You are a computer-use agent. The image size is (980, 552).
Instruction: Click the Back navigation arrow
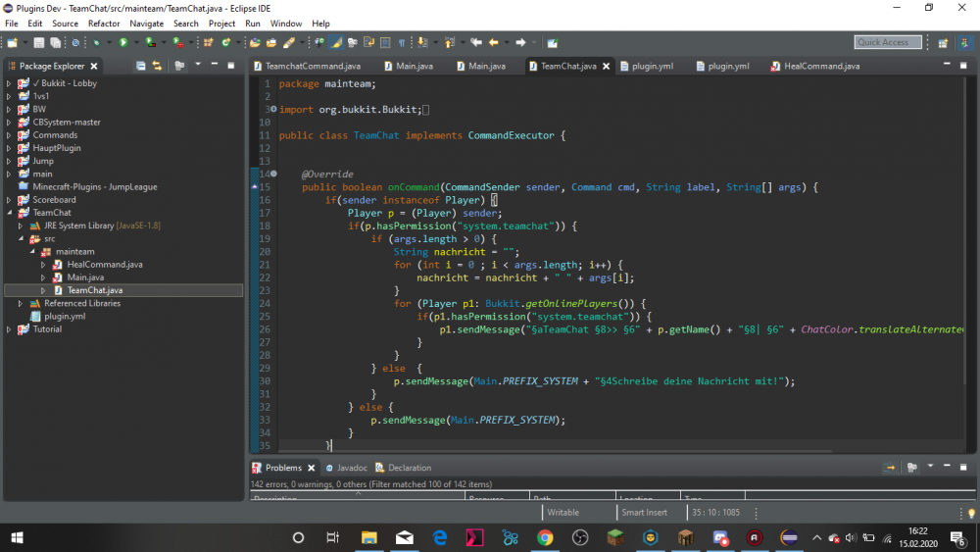[x=494, y=42]
